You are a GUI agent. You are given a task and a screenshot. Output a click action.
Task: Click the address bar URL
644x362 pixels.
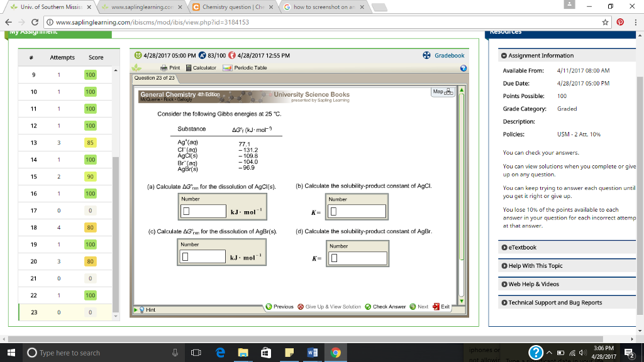tap(152, 22)
